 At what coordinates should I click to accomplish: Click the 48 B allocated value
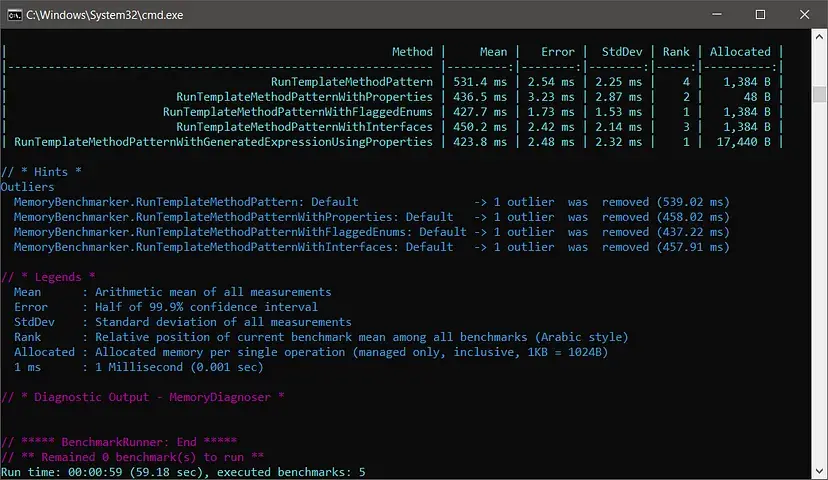coord(757,97)
